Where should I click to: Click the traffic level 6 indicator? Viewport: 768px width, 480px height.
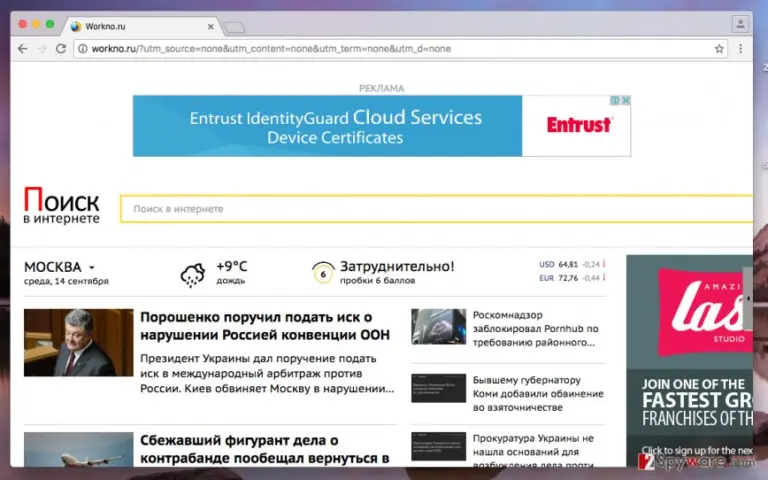click(x=323, y=273)
